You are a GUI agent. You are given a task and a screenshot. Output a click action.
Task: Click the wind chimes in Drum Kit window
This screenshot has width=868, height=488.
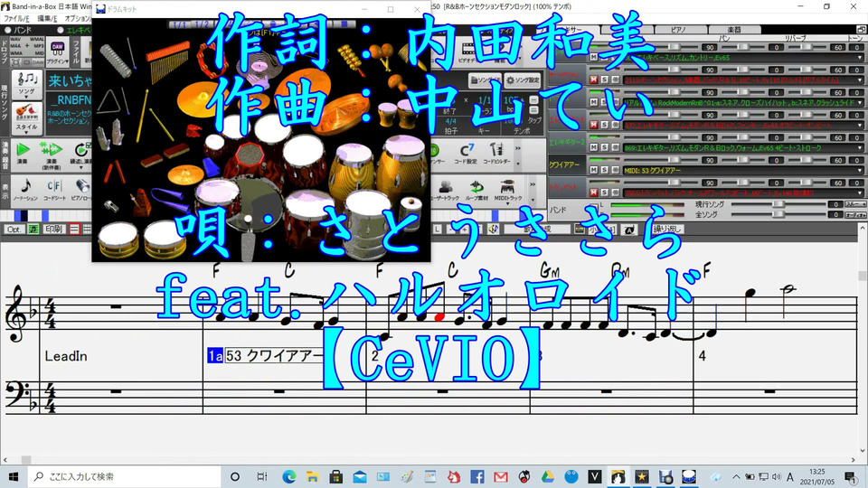167,62
